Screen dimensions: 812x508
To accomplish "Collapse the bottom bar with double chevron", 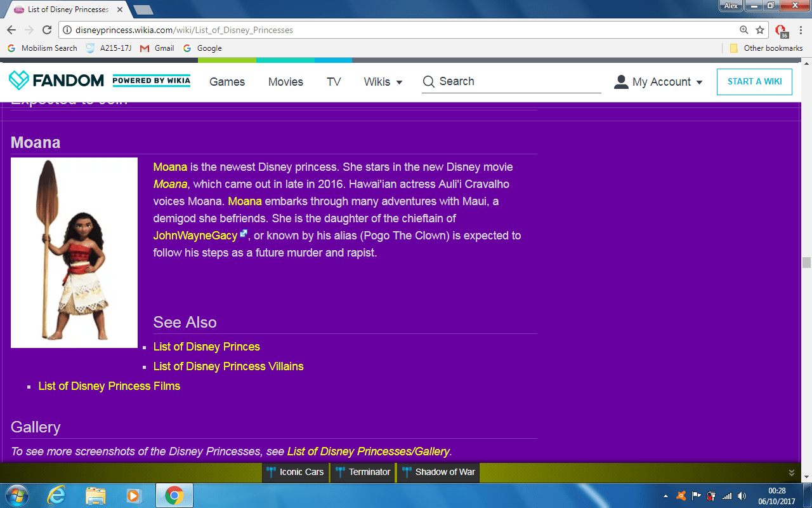I will (x=791, y=472).
